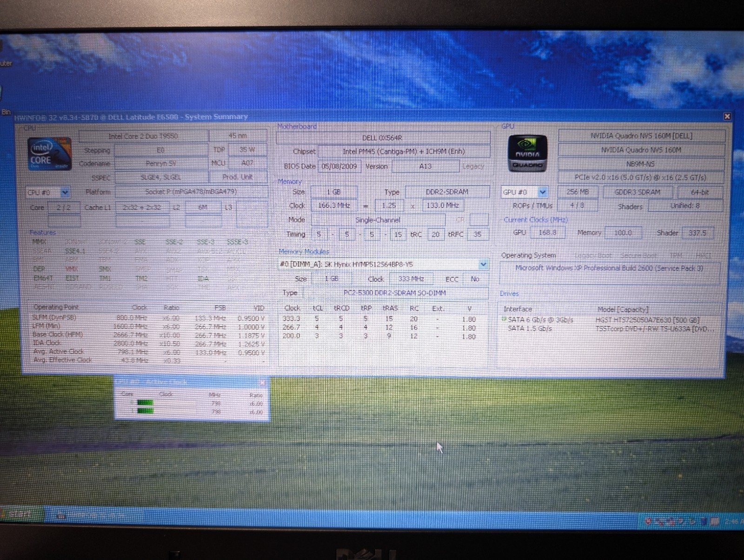This screenshot has height=560, width=744.
Task: Click the Intel PM45 chipset field
Action: [x=404, y=151]
